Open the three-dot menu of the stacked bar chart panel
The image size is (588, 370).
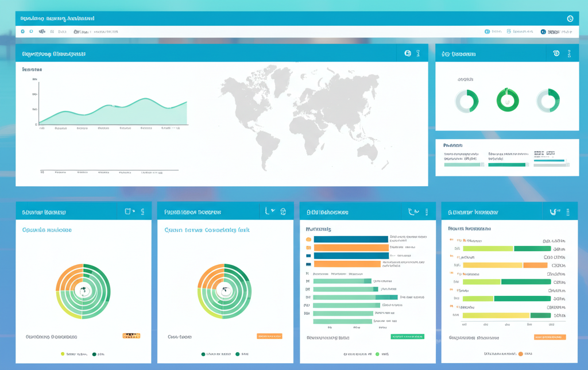[568, 212]
